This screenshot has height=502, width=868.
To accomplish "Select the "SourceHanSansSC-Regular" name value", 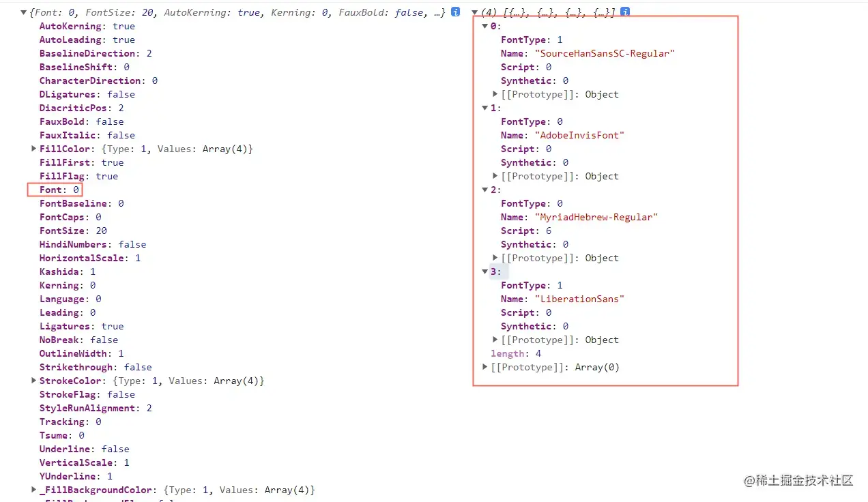I will click(605, 53).
